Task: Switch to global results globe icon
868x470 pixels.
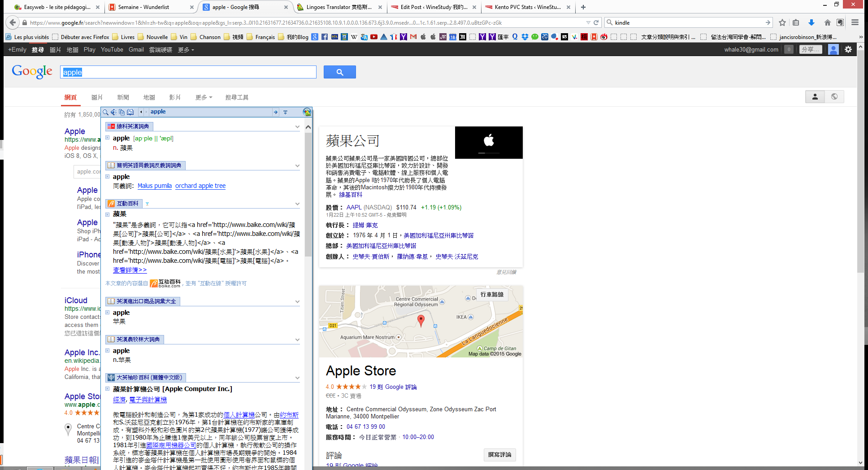Action: pyautogui.click(x=834, y=96)
